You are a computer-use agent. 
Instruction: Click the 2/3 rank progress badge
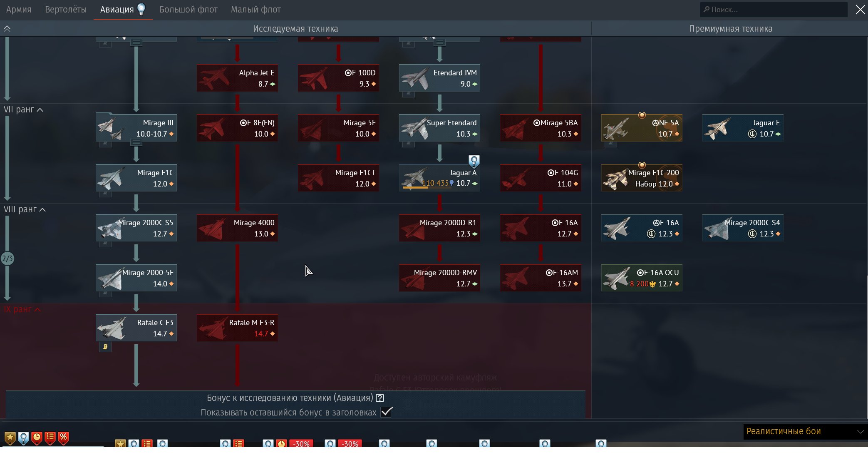7,259
